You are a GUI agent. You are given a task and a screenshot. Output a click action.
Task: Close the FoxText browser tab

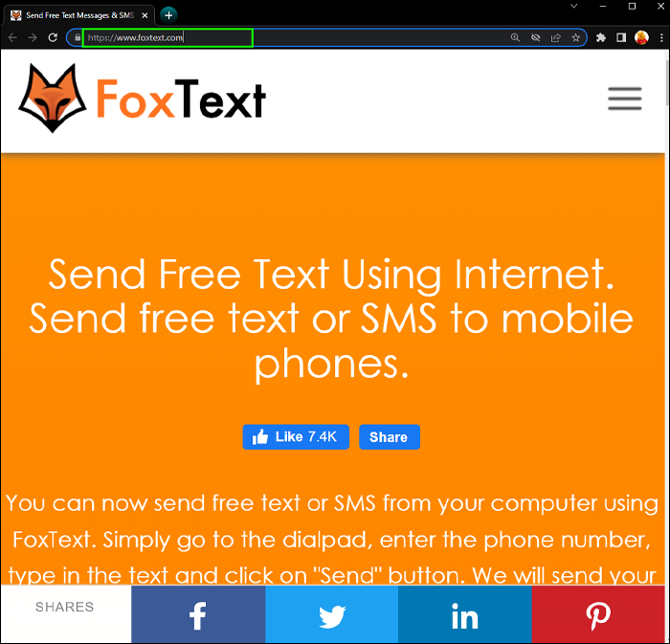(x=145, y=15)
